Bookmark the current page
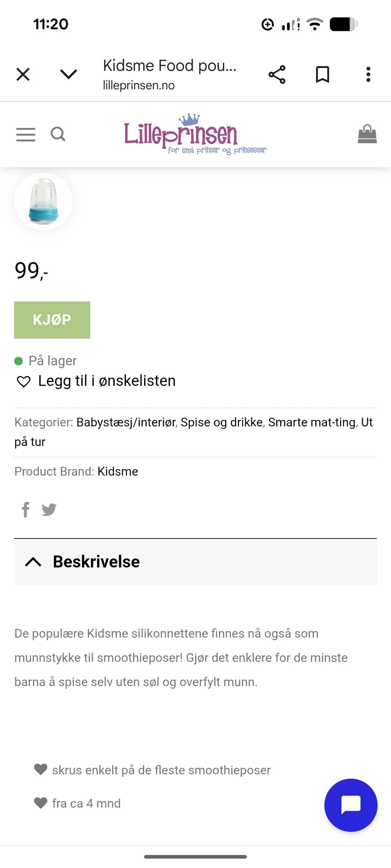 coord(322,74)
